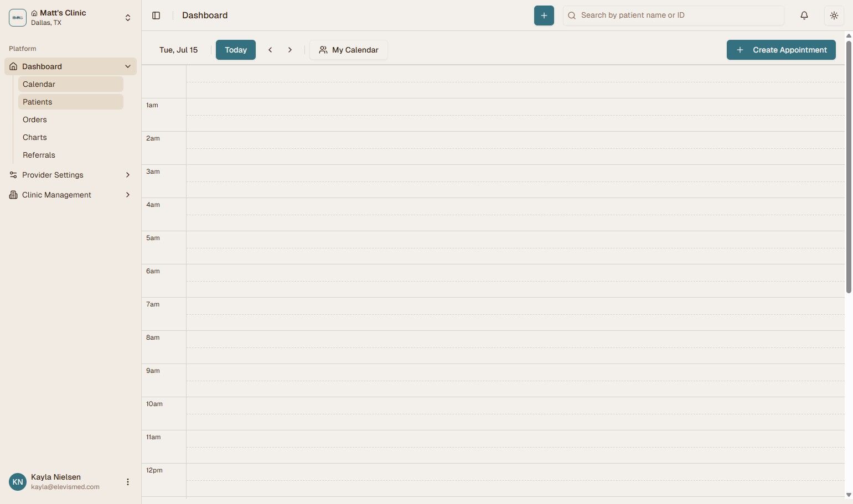Expand Clinic Management section
The height and width of the screenshot is (504, 853).
128,195
